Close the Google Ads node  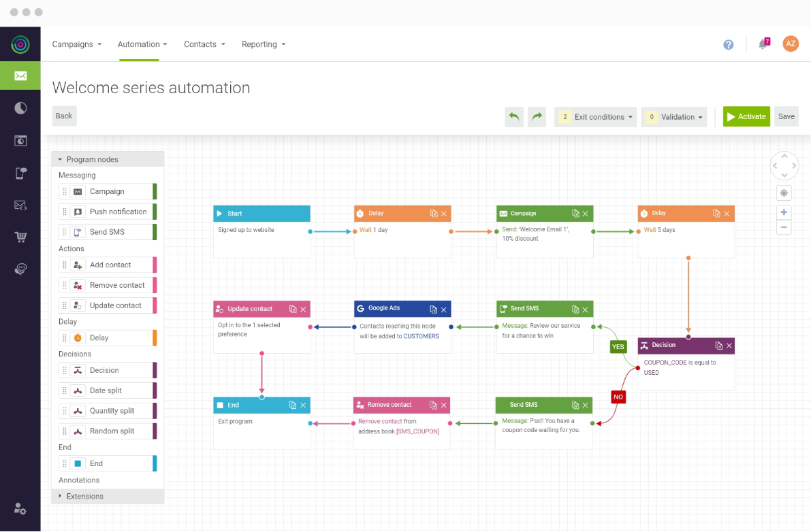click(x=444, y=309)
